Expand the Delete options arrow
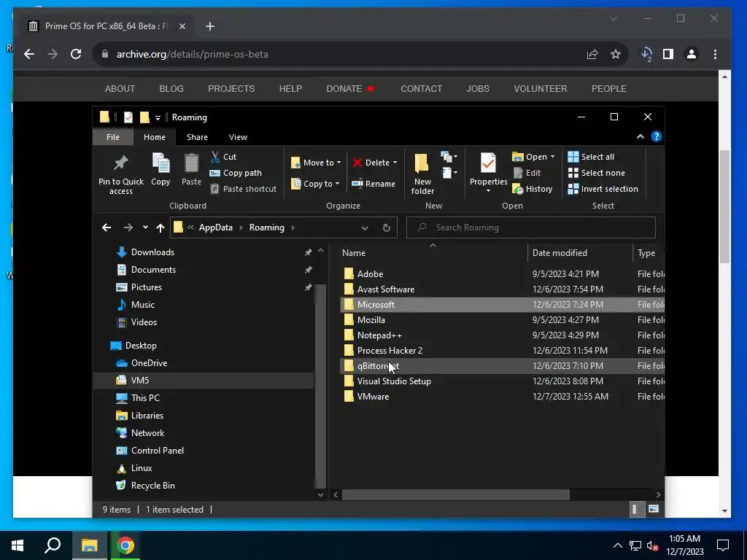 click(395, 163)
